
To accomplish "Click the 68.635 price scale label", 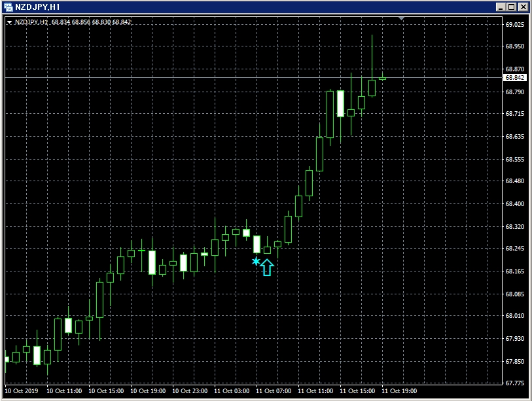I will click(x=515, y=136).
